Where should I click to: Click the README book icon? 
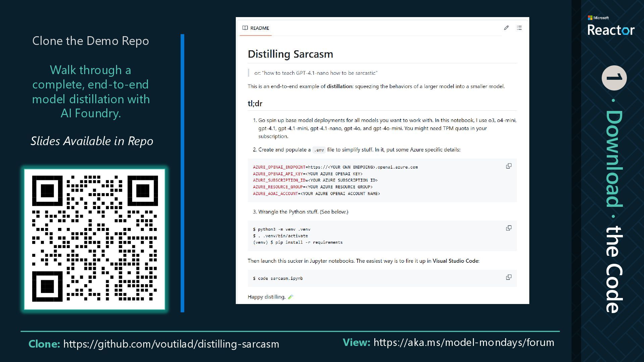click(x=245, y=28)
